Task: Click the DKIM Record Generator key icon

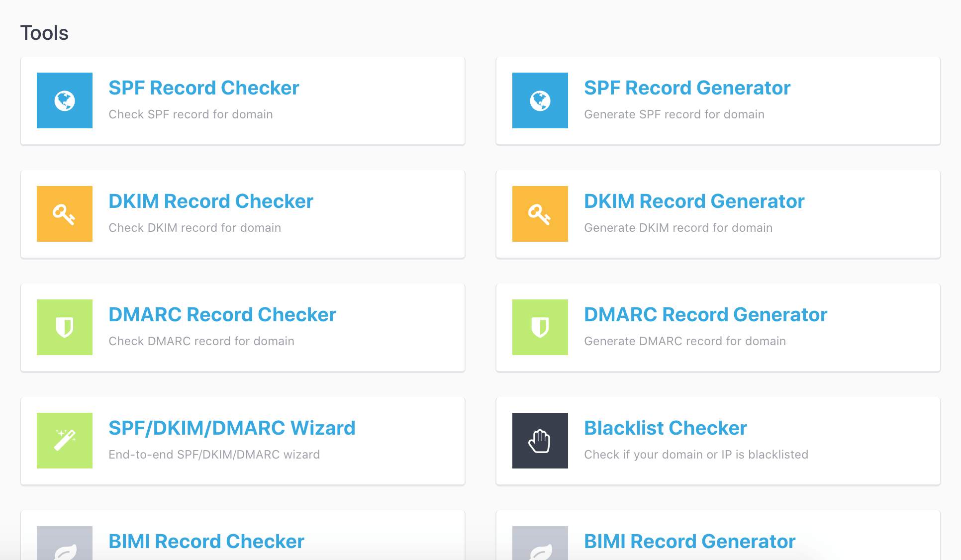Action: (x=540, y=214)
